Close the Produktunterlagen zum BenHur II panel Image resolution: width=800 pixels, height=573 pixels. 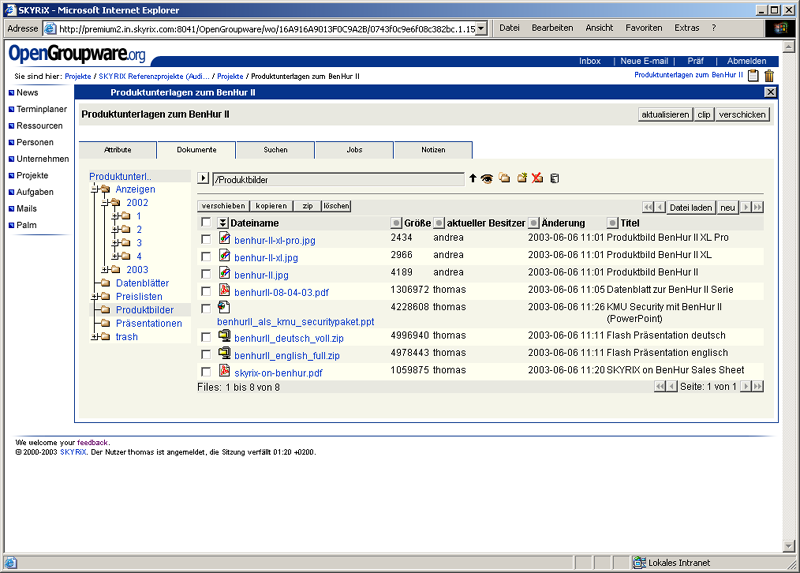(770, 92)
